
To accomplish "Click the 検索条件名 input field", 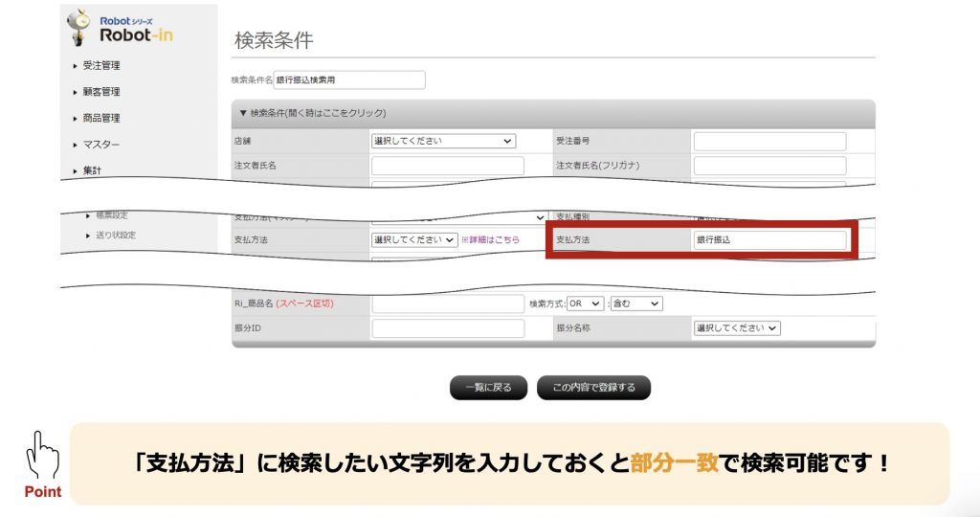I will tap(349, 80).
